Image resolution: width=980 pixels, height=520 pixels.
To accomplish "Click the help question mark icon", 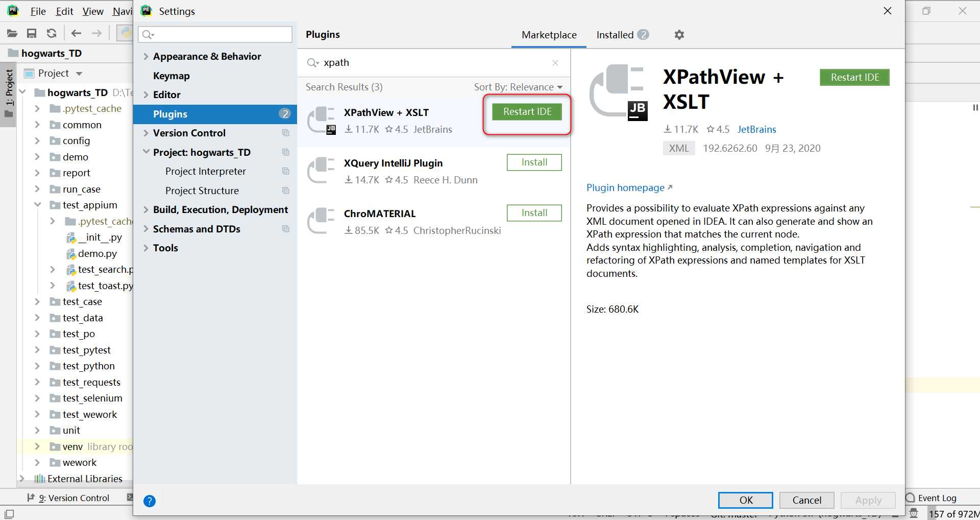I will click(150, 501).
